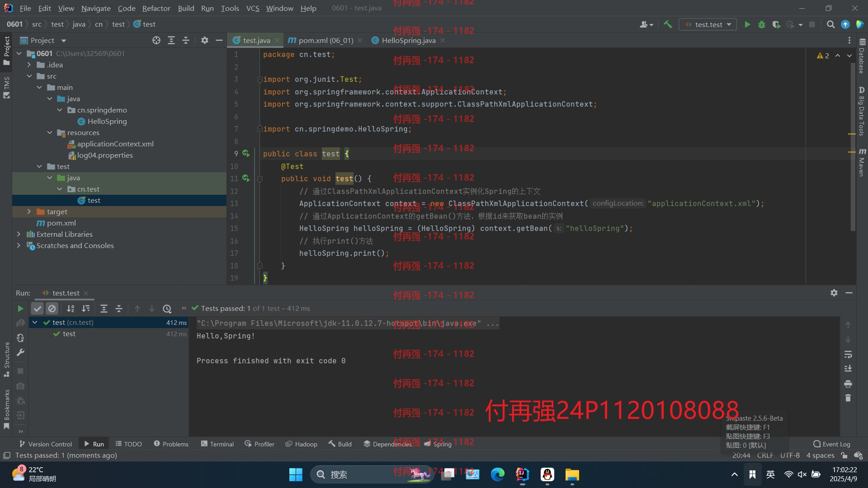The image size is (868, 488).
Task: Toggle Project sidebar tool window
Action: (x=6, y=51)
